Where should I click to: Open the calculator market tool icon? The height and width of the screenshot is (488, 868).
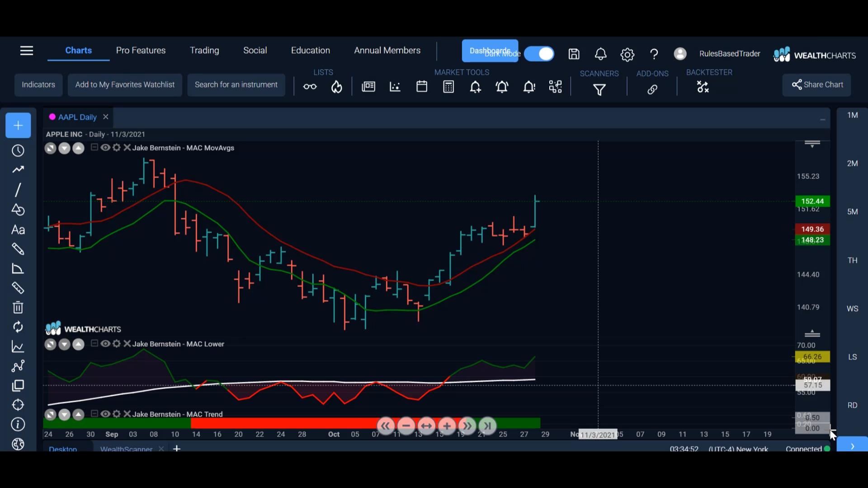pos(448,87)
